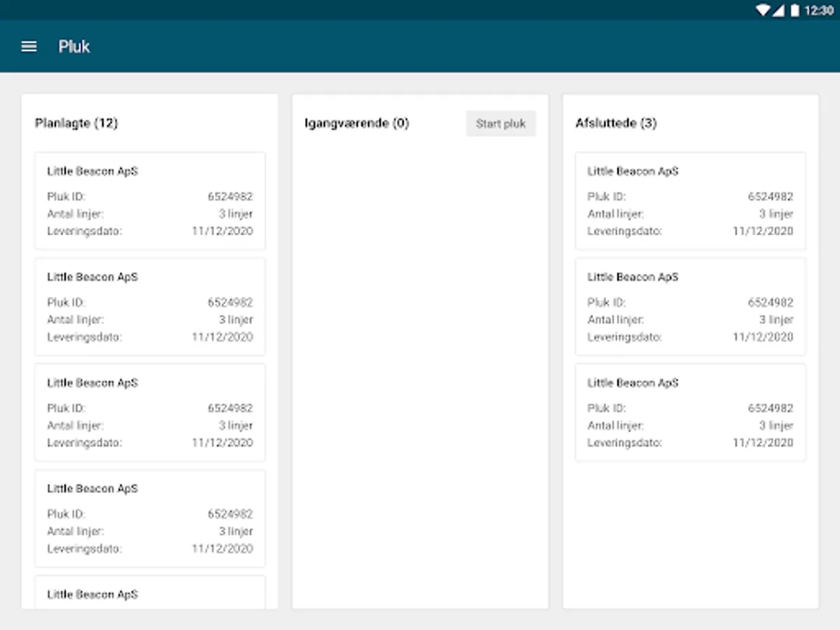The image size is (840, 630).
Task: Tap the cellular signal status icon
Action: click(778, 10)
